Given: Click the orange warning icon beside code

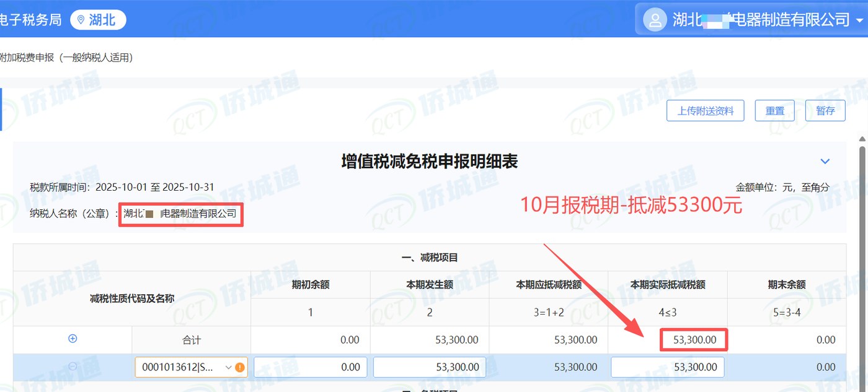Looking at the screenshot, I should coord(240,367).
